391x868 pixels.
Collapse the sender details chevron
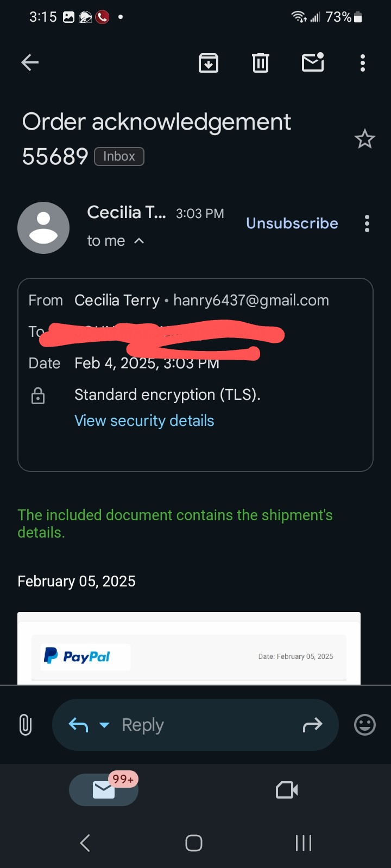pos(139,241)
